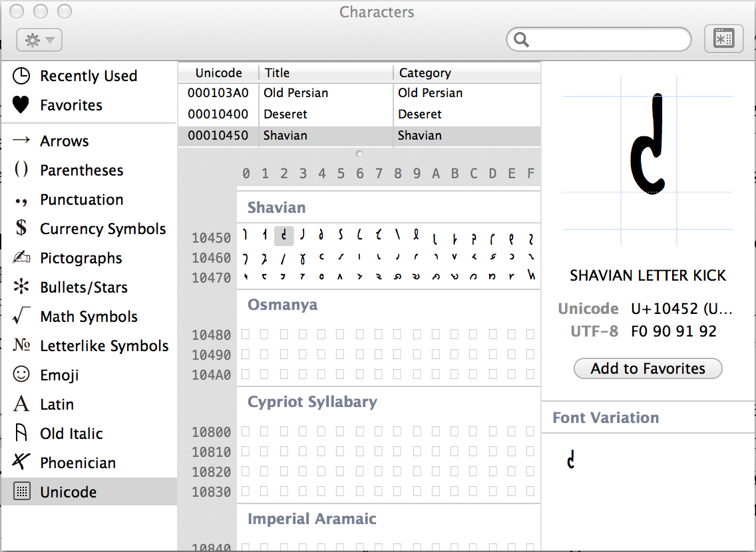Select the Font Variation glyph

[572, 459]
